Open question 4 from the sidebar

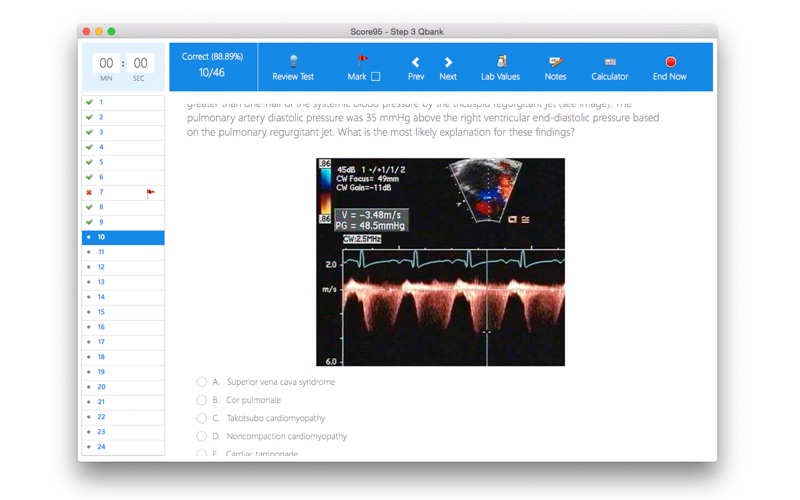123,147
